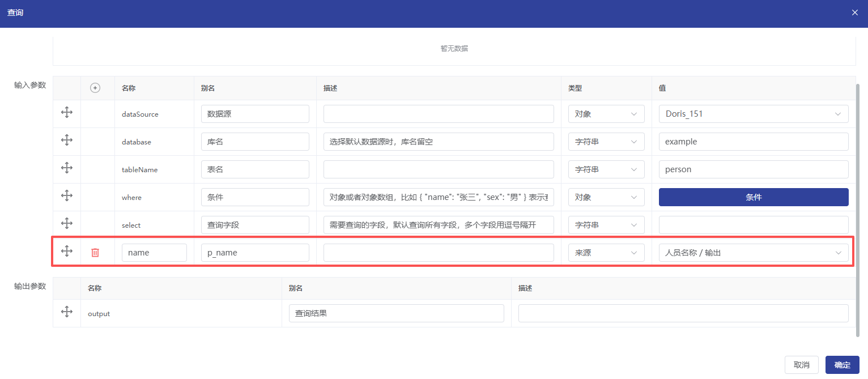Click the drag handle for output row
This screenshot has width=868, height=379.
point(67,312)
